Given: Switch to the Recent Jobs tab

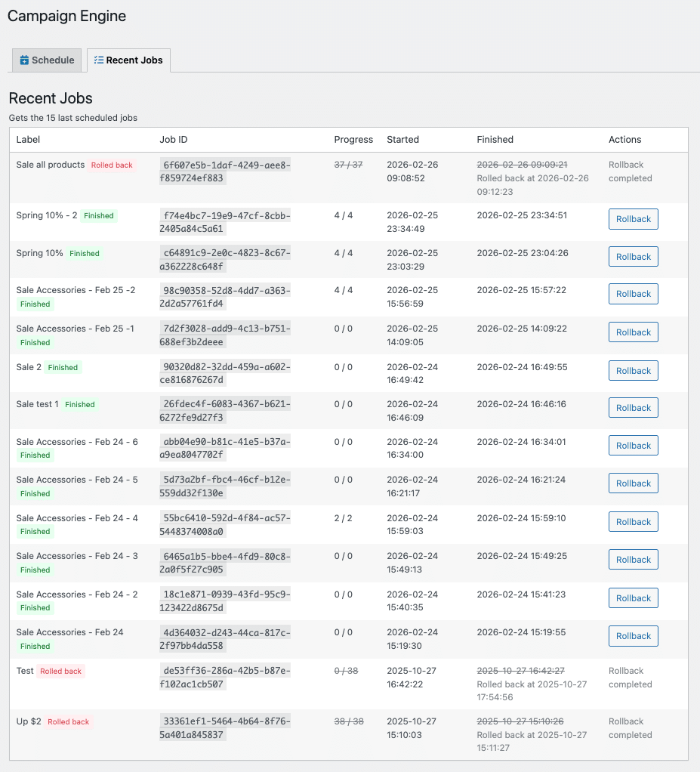Looking at the screenshot, I should [129, 60].
